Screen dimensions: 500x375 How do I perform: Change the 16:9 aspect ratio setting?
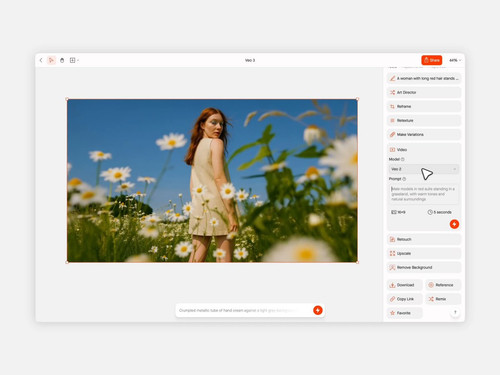coord(398,212)
